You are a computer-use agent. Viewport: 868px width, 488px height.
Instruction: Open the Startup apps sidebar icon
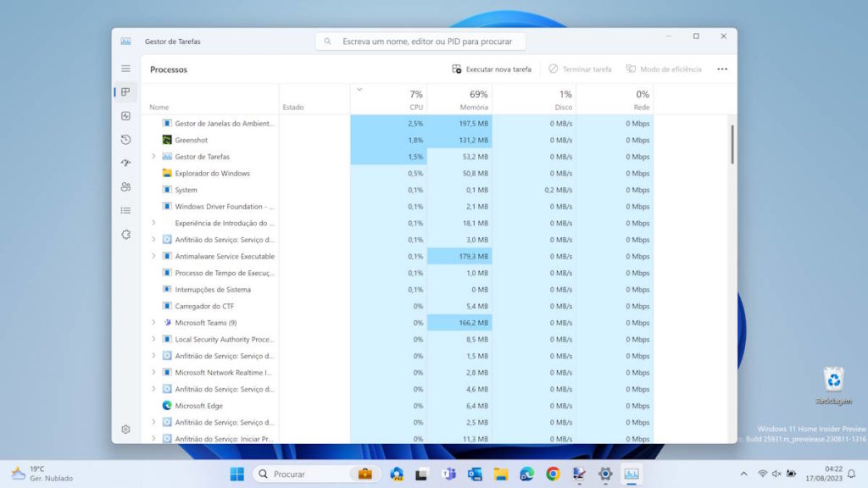pyautogui.click(x=125, y=164)
